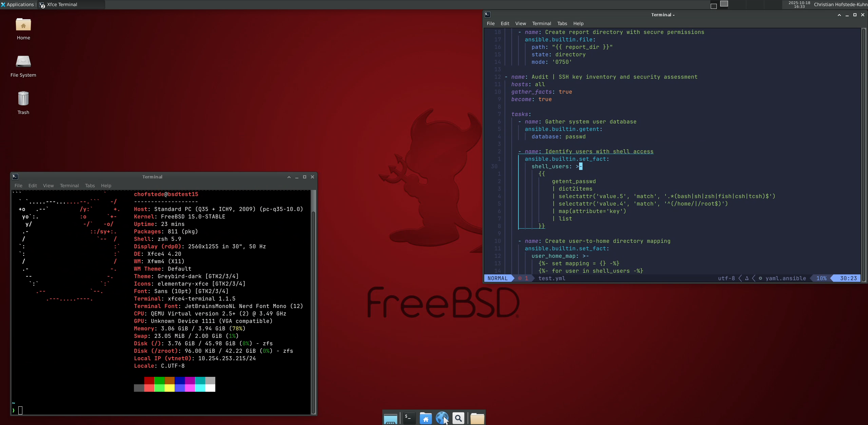868x425 pixels.
Task: Click the date and time clock
Action: coord(799,4)
